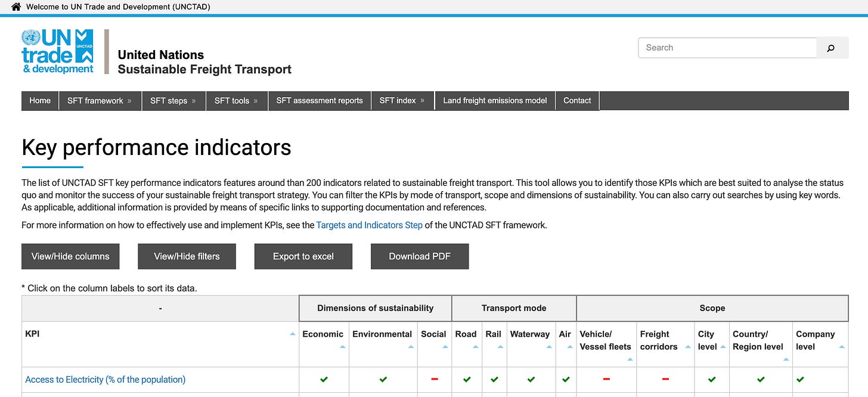Focus the Search input field
Image resolution: width=868 pixels, height=397 pixels.
tap(727, 48)
